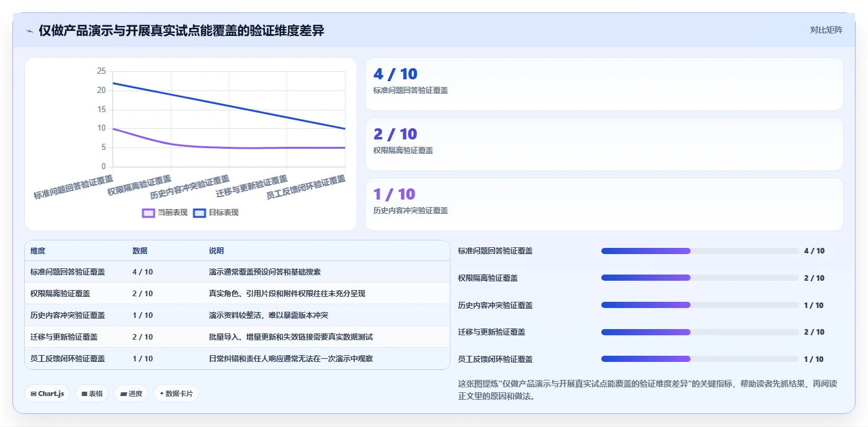Select the 历史内容冲突验证覆盖 table row name

coord(68,315)
